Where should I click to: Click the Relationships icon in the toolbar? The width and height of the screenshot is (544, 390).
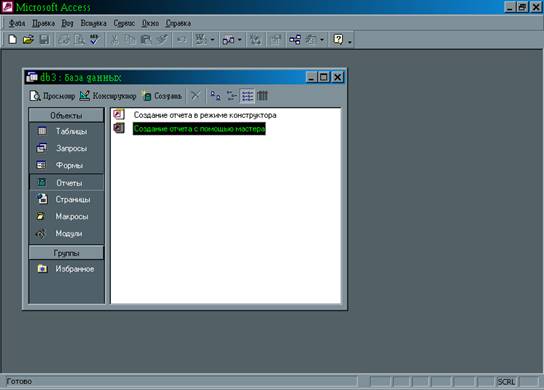295,40
